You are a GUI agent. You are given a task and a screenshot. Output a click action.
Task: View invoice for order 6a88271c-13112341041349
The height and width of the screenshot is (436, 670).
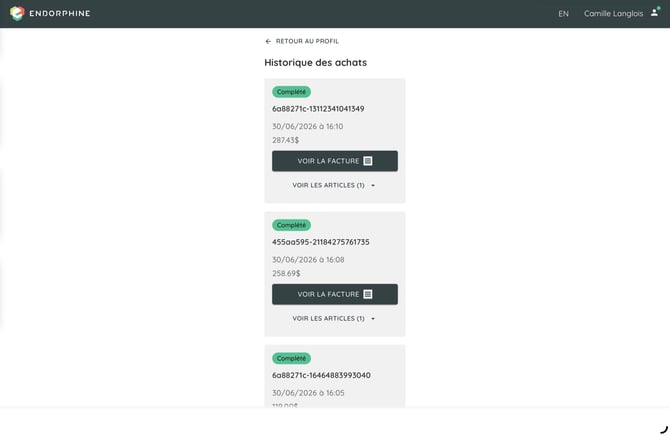[335, 161]
